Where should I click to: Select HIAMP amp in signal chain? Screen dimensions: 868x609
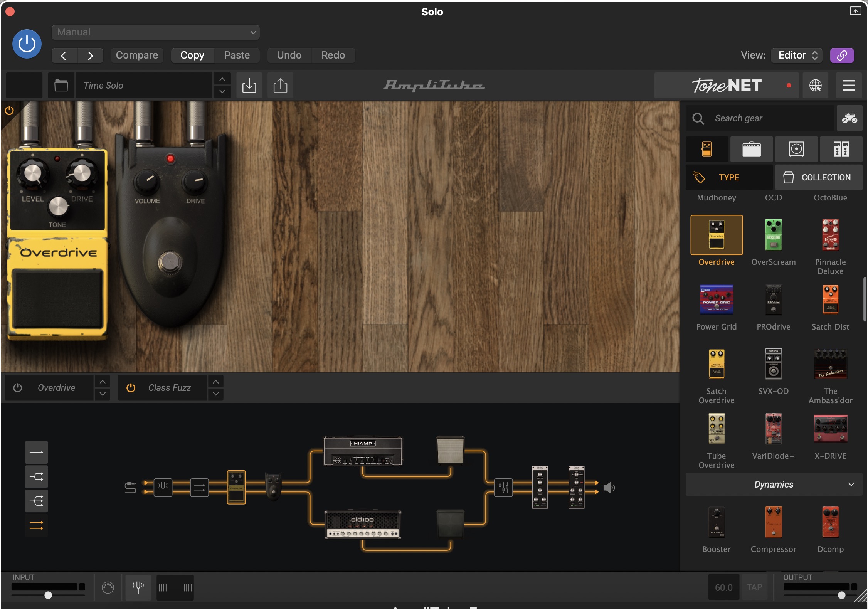pyautogui.click(x=363, y=451)
